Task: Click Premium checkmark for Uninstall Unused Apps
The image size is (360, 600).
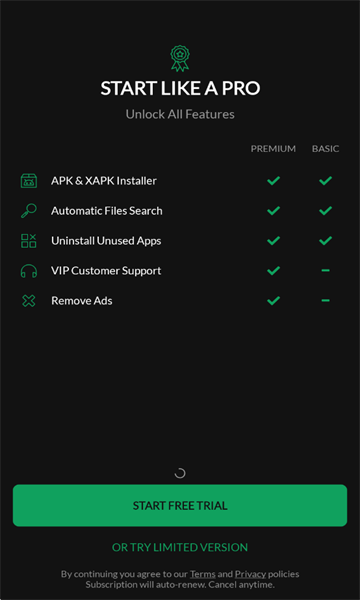Action: [273, 241]
